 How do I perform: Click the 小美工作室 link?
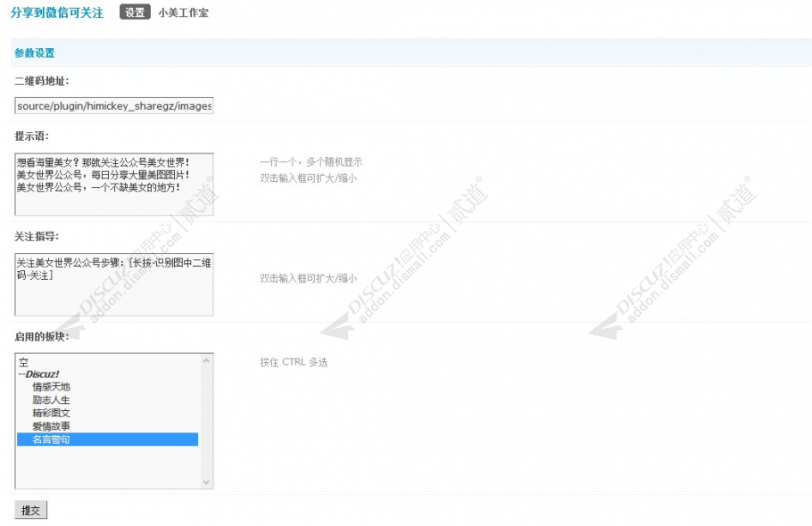[x=183, y=13]
